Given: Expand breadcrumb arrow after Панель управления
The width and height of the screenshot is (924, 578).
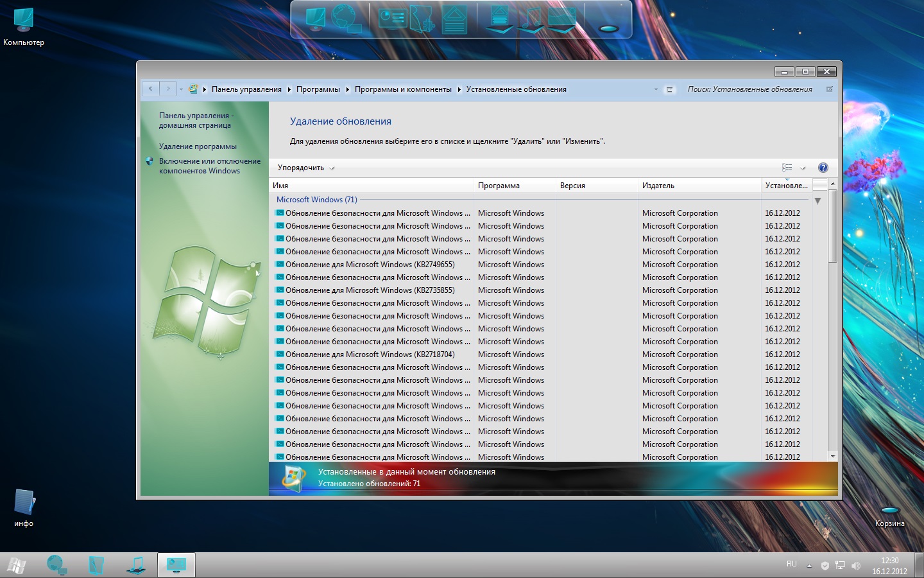Looking at the screenshot, I should [x=289, y=89].
